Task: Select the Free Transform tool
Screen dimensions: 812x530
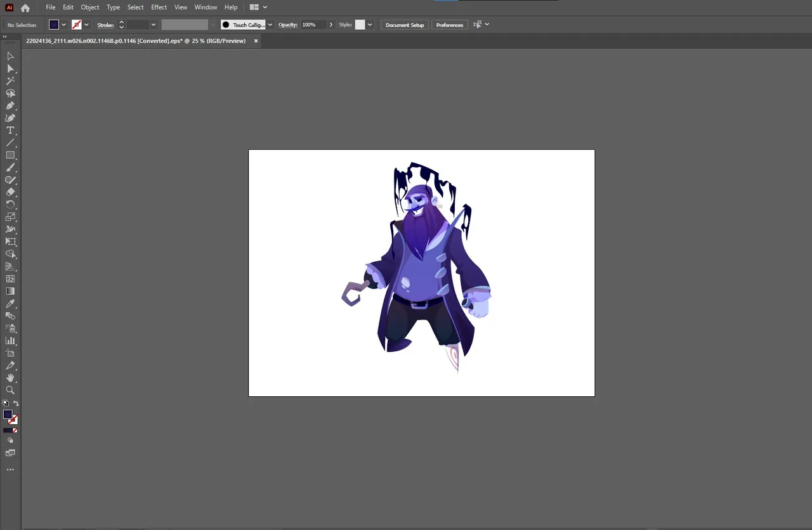Action: click(x=10, y=242)
